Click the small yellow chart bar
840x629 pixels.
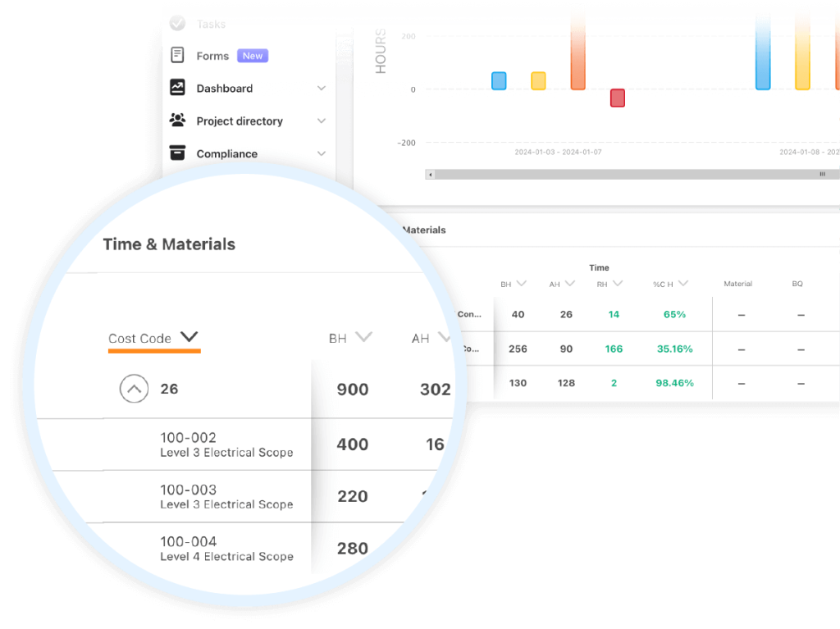pyautogui.click(x=538, y=81)
